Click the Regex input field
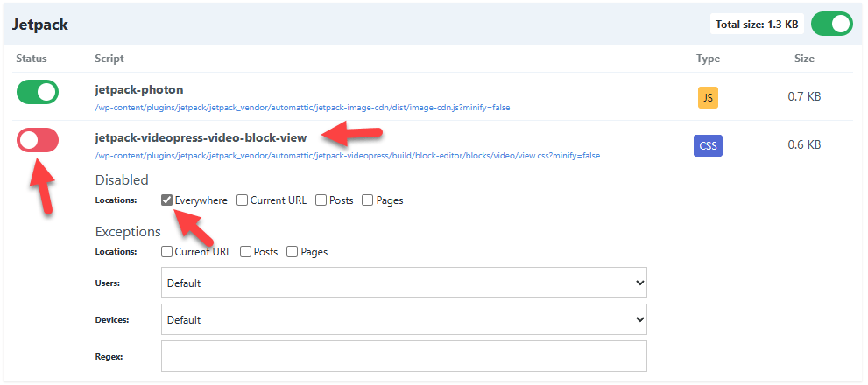Viewport: 868px width, 385px height. tap(404, 356)
